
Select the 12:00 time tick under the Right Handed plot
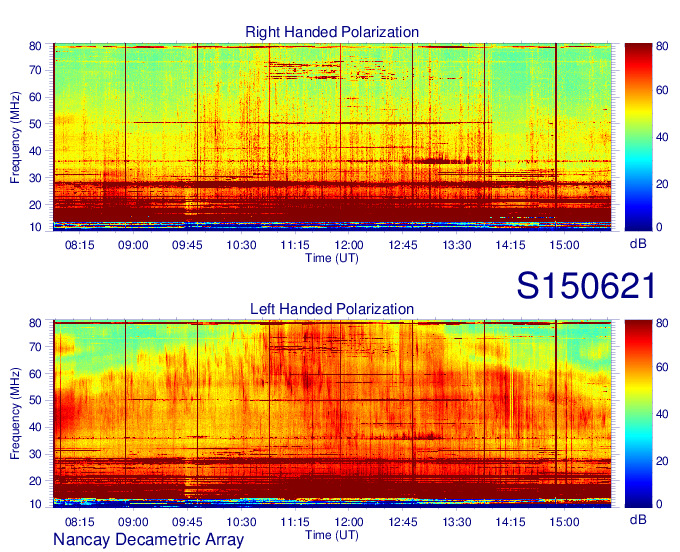349,245
